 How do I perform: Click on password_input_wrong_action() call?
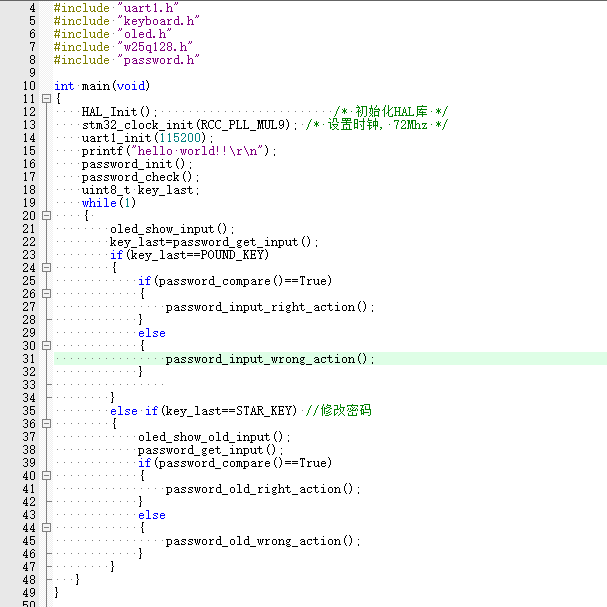point(270,359)
